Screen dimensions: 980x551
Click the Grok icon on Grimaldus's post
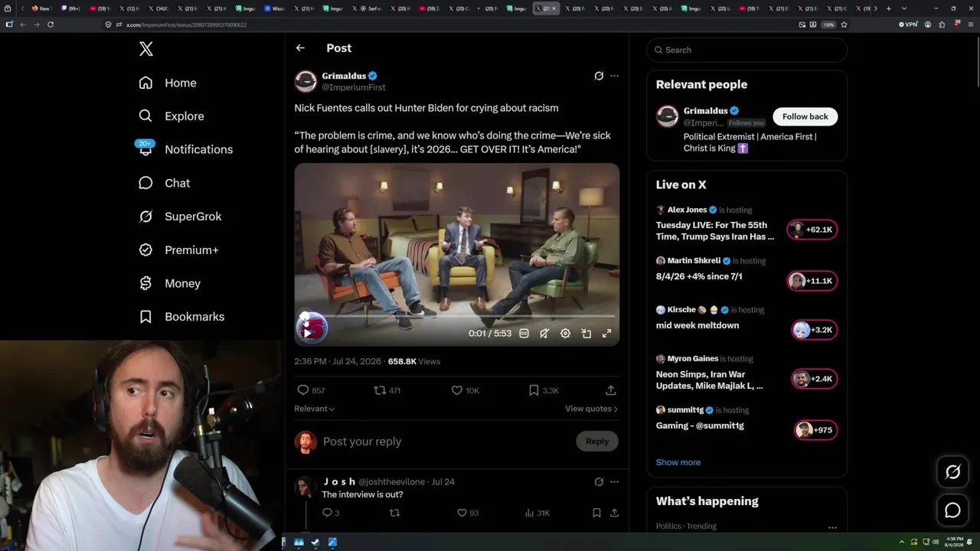(599, 76)
